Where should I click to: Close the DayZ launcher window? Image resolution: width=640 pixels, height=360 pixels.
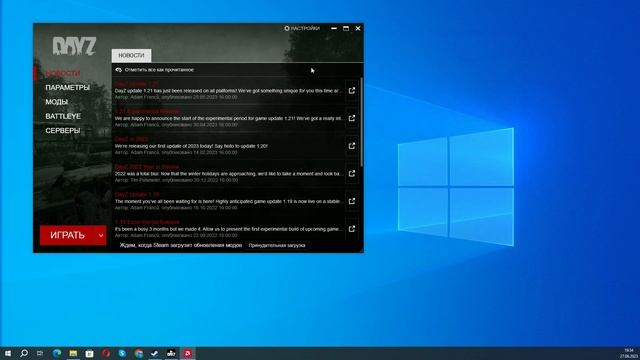click(358, 28)
